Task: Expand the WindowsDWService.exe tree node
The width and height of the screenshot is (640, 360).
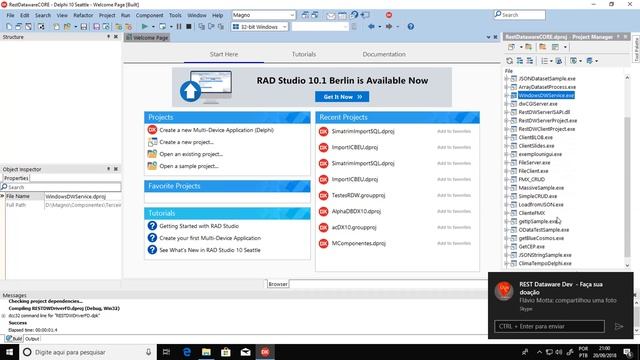Action: click(x=507, y=95)
